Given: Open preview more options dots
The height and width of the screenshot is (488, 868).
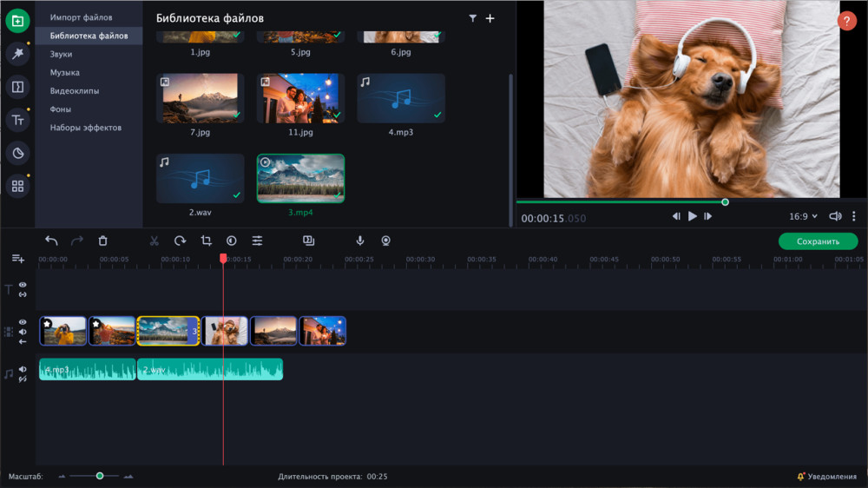Looking at the screenshot, I should 853,216.
